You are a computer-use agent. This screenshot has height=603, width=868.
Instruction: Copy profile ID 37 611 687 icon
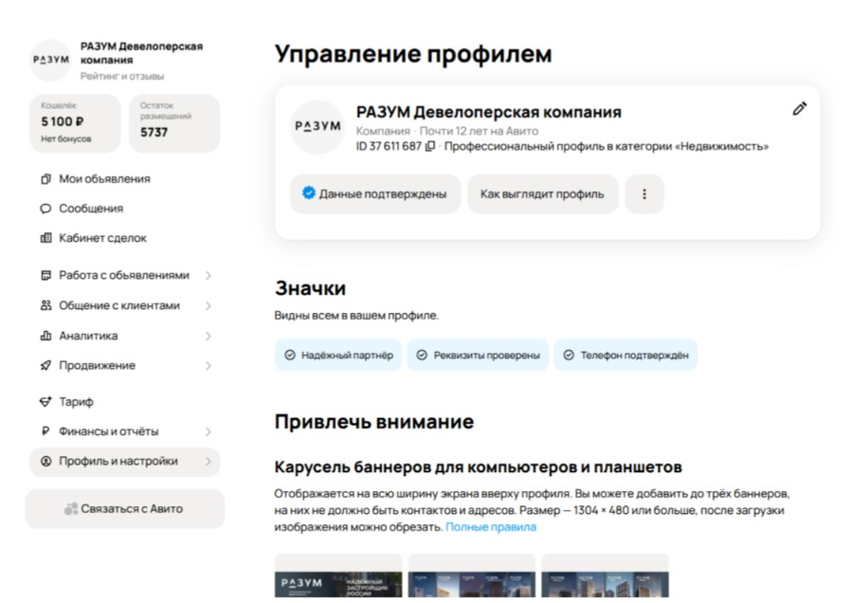430,146
